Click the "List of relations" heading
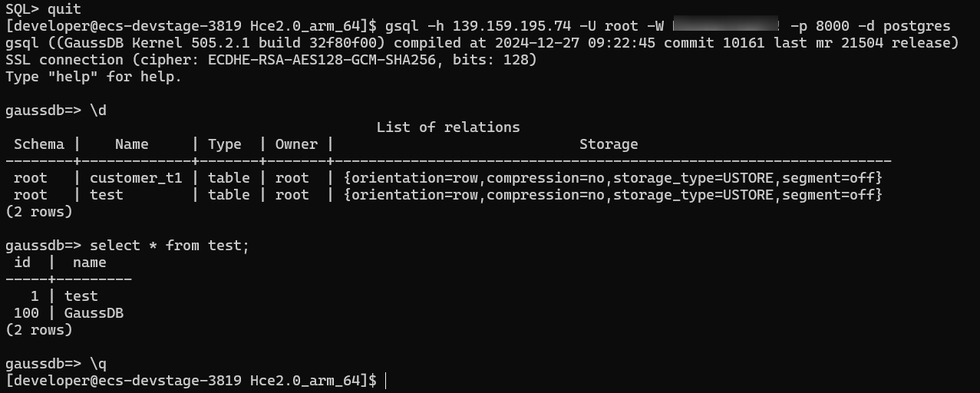Viewport: 980px width, 393px height. (x=447, y=127)
